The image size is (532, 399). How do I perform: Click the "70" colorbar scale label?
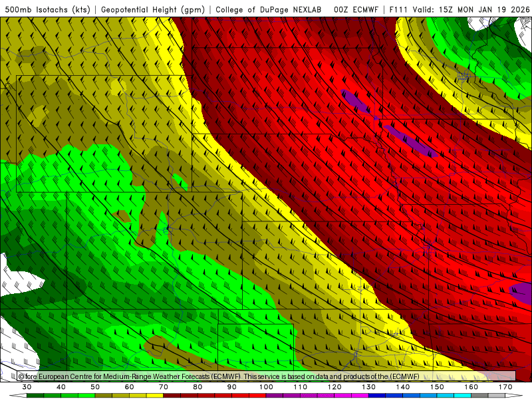pyautogui.click(x=164, y=387)
